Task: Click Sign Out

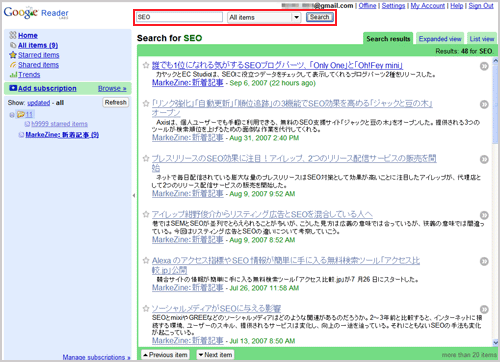Action: (x=481, y=6)
